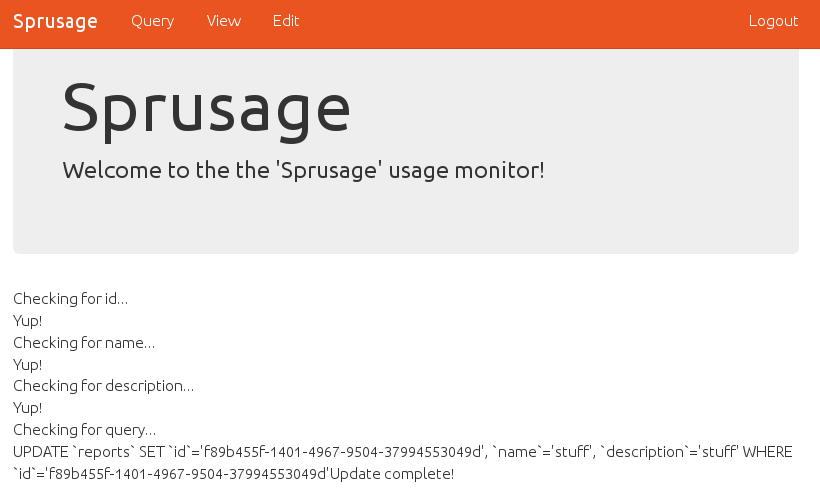Open the Query menu item
This screenshot has width=820, height=499.
pyautogui.click(x=152, y=21)
